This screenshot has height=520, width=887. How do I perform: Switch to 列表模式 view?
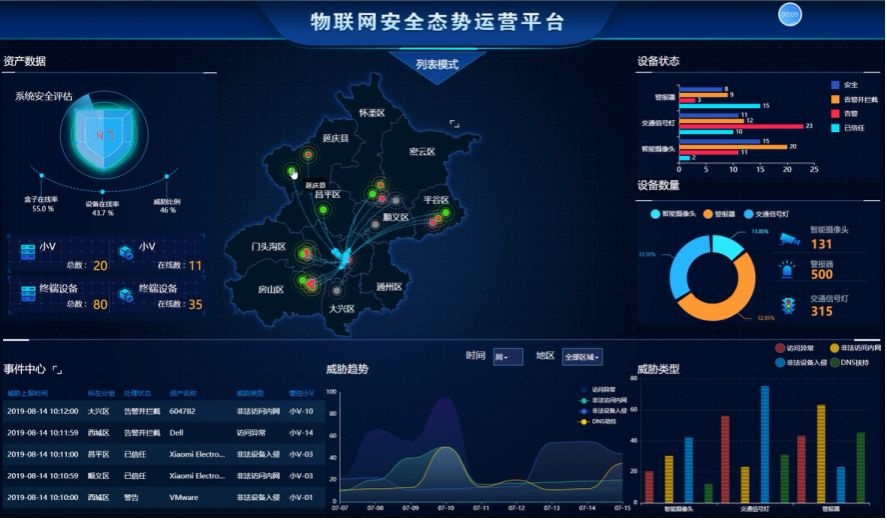[x=436, y=65]
